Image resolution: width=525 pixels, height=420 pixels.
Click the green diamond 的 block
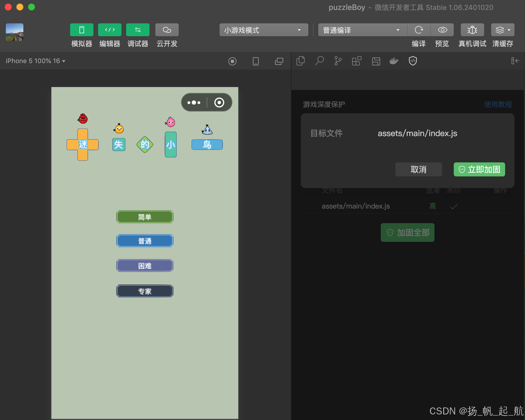point(145,145)
